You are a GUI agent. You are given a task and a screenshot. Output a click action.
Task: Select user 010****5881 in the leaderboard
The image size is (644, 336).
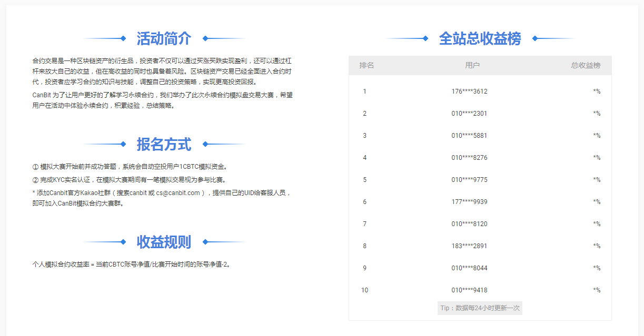click(469, 136)
